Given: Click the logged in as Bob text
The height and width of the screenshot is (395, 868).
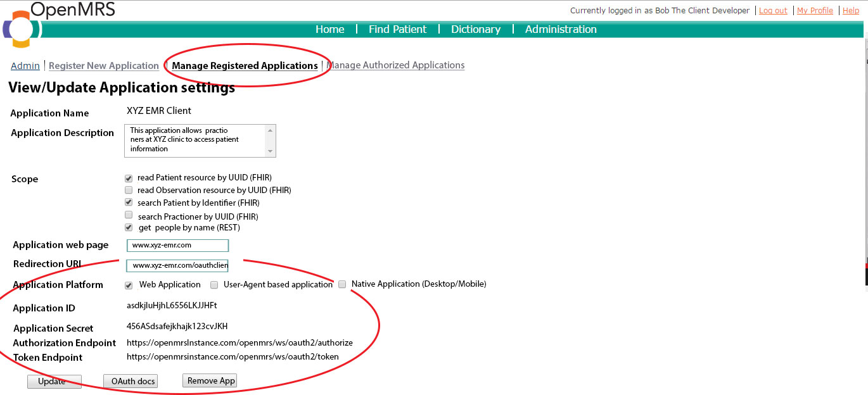Looking at the screenshot, I should (x=660, y=10).
